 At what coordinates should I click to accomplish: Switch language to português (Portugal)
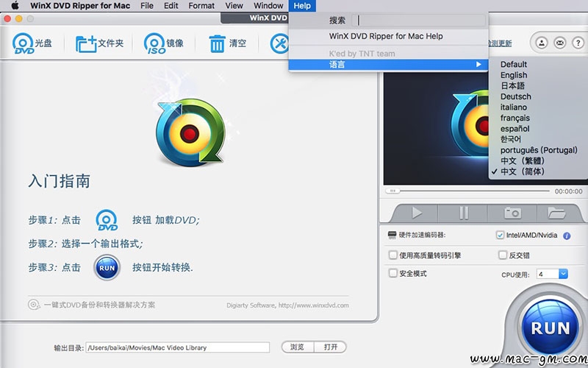[539, 150]
